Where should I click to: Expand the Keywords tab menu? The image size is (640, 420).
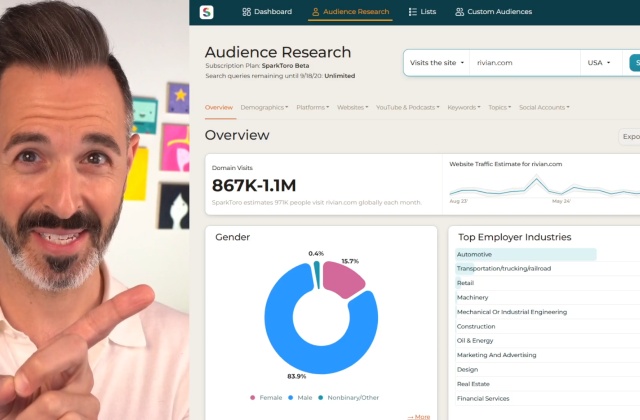click(464, 107)
